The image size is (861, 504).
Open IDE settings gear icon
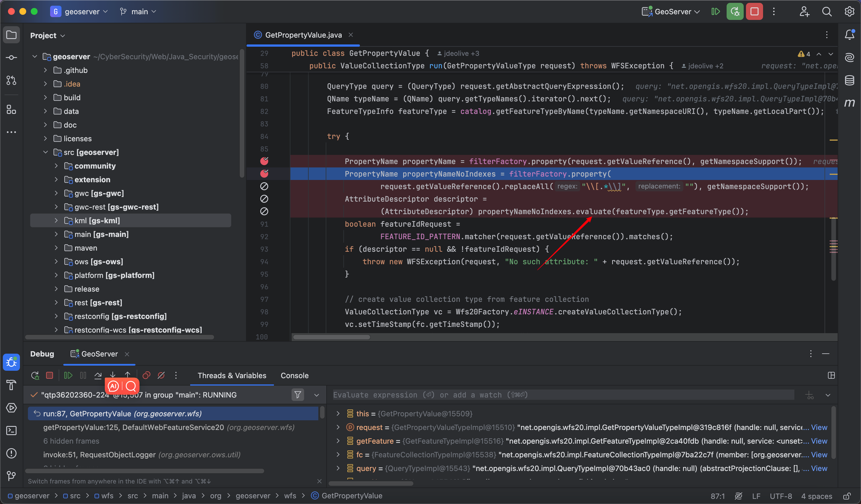(x=849, y=12)
